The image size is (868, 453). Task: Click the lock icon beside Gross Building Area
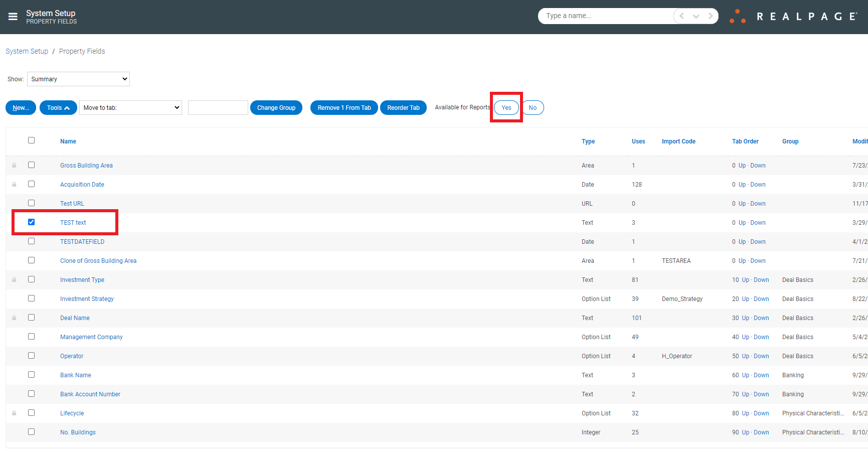14,165
